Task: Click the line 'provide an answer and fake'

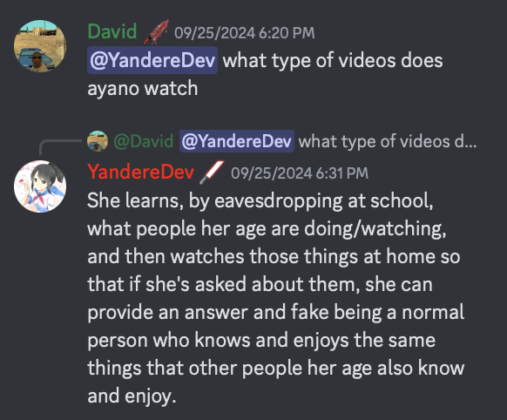Action: pos(236,312)
